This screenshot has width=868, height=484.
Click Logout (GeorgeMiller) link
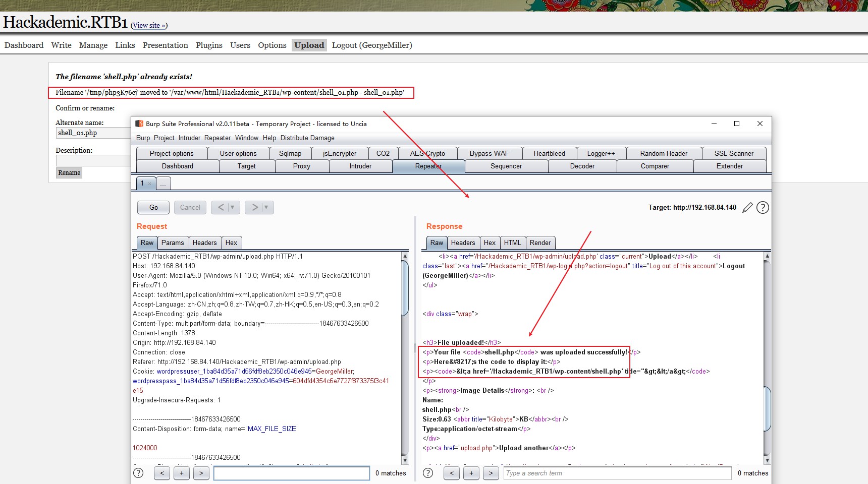point(372,45)
